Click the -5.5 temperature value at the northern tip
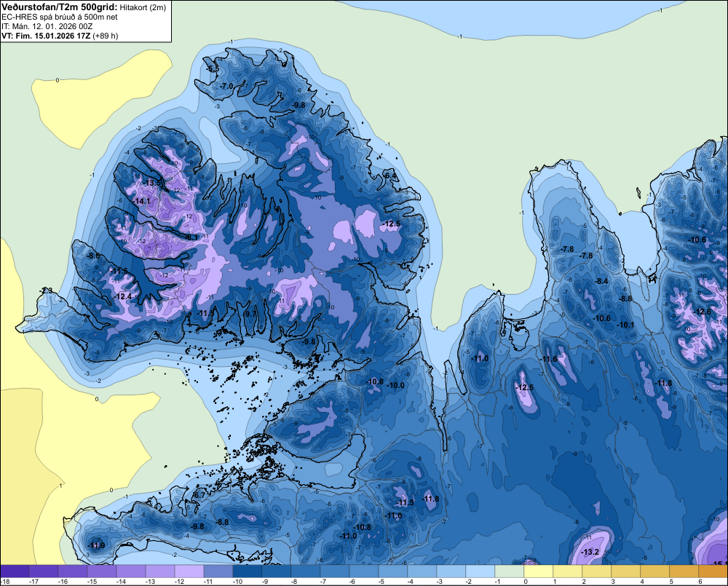The width and height of the screenshot is (728, 586). tap(213, 69)
